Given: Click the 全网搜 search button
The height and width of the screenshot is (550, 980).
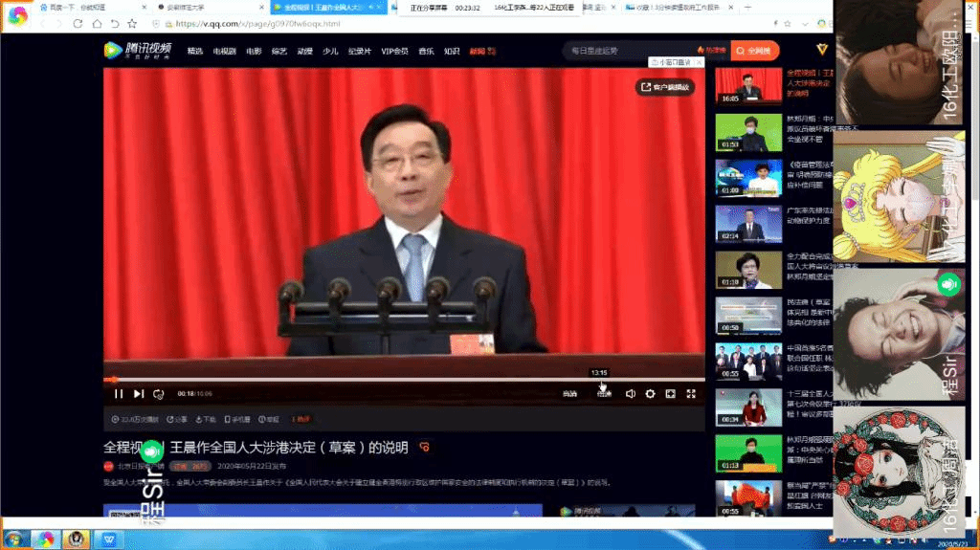Looking at the screenshot, I should point(756,50).
